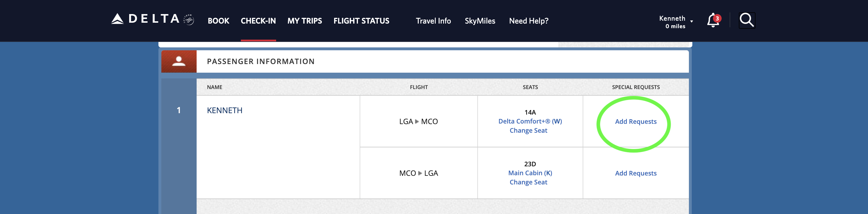Open FLIGHT STATUS page
Image resolution: width=868 pixels, height=214 pixels.
tap(361, 21)
